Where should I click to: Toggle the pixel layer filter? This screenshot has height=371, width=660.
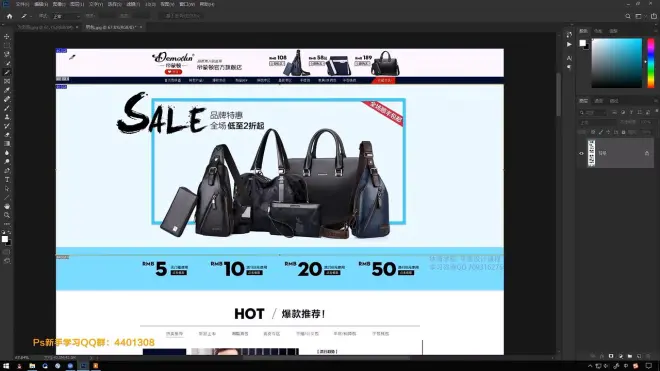click(x=615, y=112)
